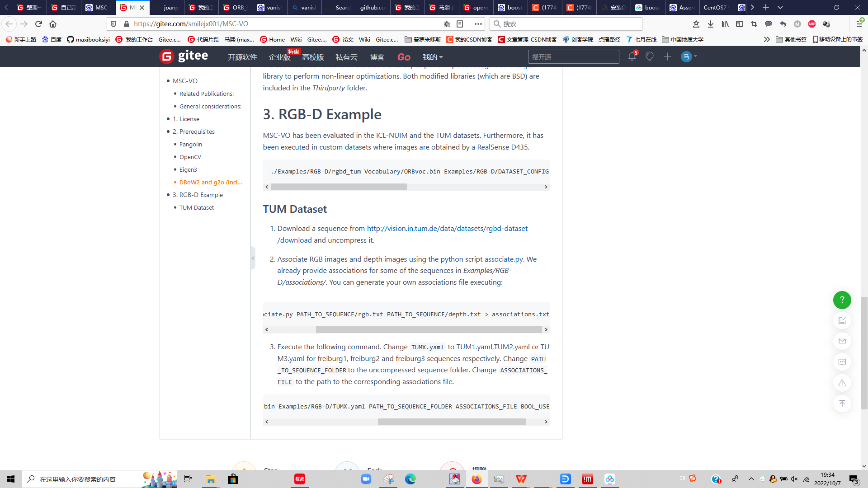Expand the 我的 dropdown menu
The width and height of the screenshot is (868, 488).
click(x=432, y=57)
